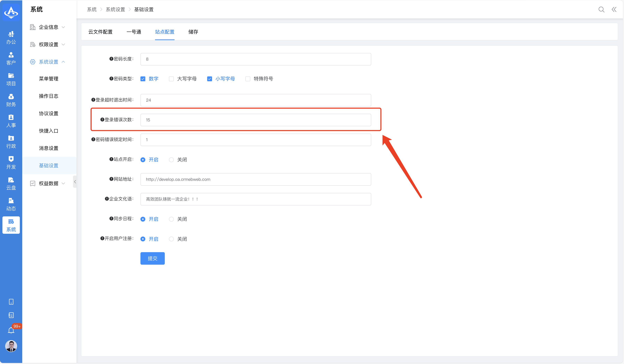Click the 网站地址 URL input field
Image resolution: width=624 pixels, height=364 pixels.
click(x=256, y=179)
